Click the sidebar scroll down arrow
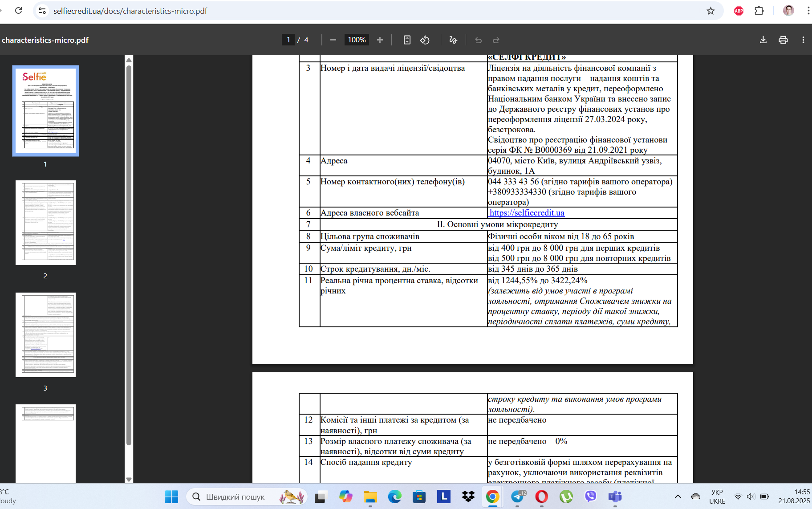This screenshot has width=812, height=509. [129, 480]
